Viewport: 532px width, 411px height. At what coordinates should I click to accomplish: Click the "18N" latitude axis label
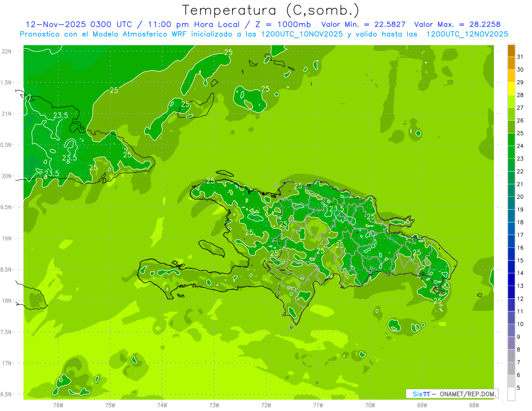[x=7, y=301]
